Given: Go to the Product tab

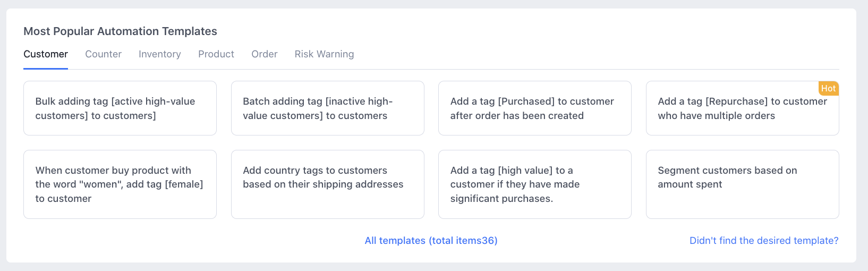Looking at the screenshot, I should 216,54.
